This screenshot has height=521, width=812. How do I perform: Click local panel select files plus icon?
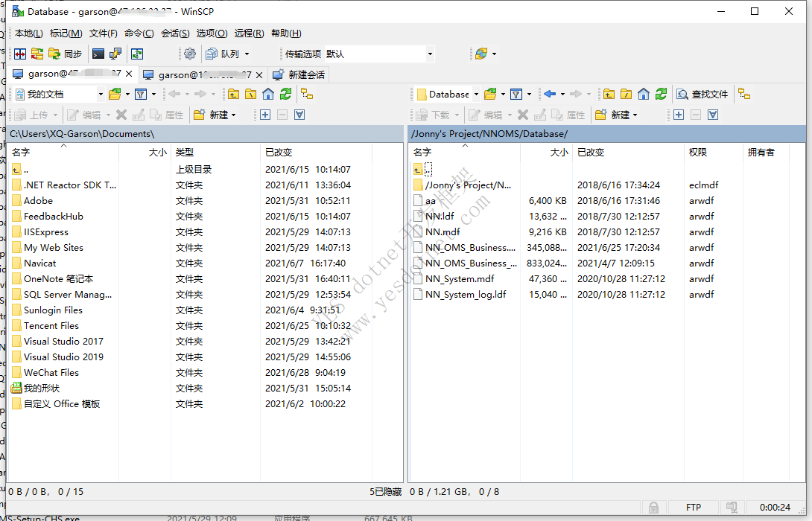[x=265, y=115]
